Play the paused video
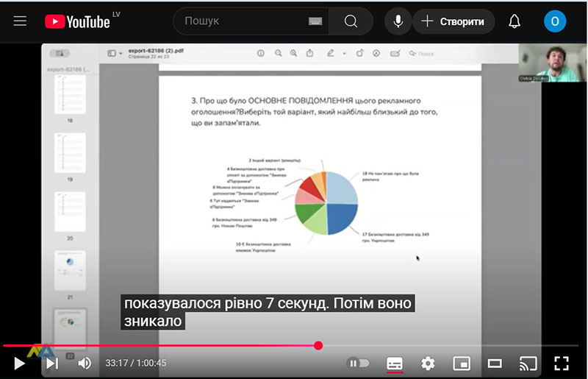The image size is (588, 379). coord(20,363)
